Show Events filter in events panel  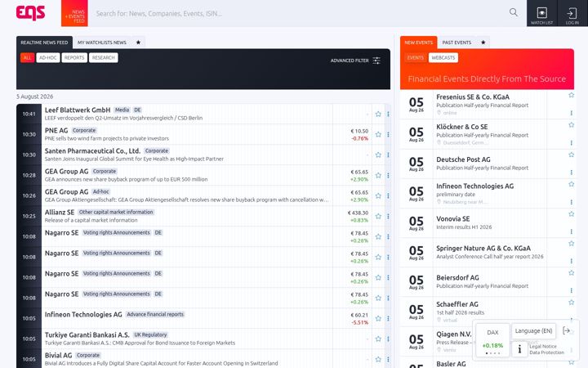click(x=416, y=58)
